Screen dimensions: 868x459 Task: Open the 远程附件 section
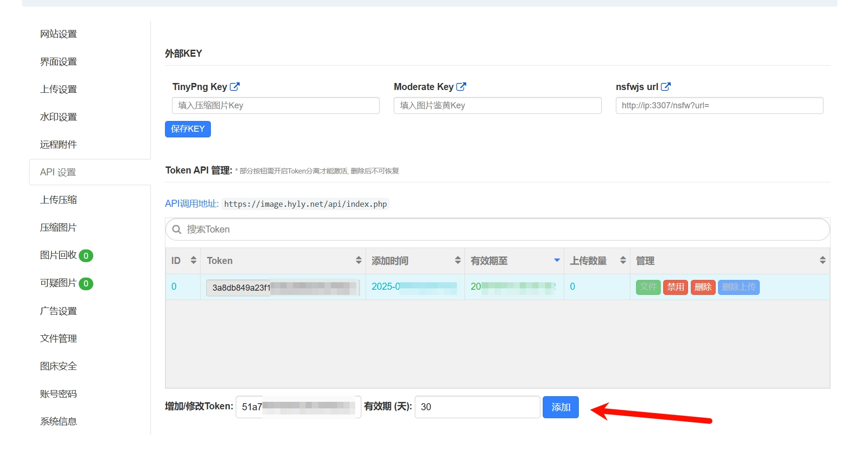click(59, 144)
